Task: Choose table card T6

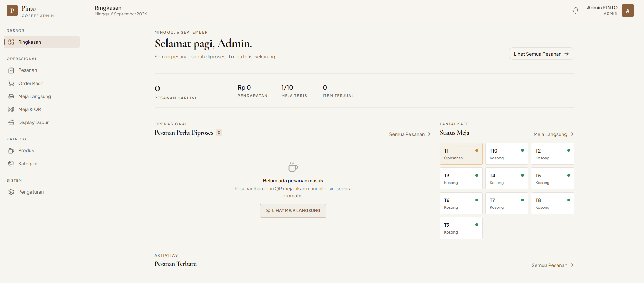Action: 461,203
